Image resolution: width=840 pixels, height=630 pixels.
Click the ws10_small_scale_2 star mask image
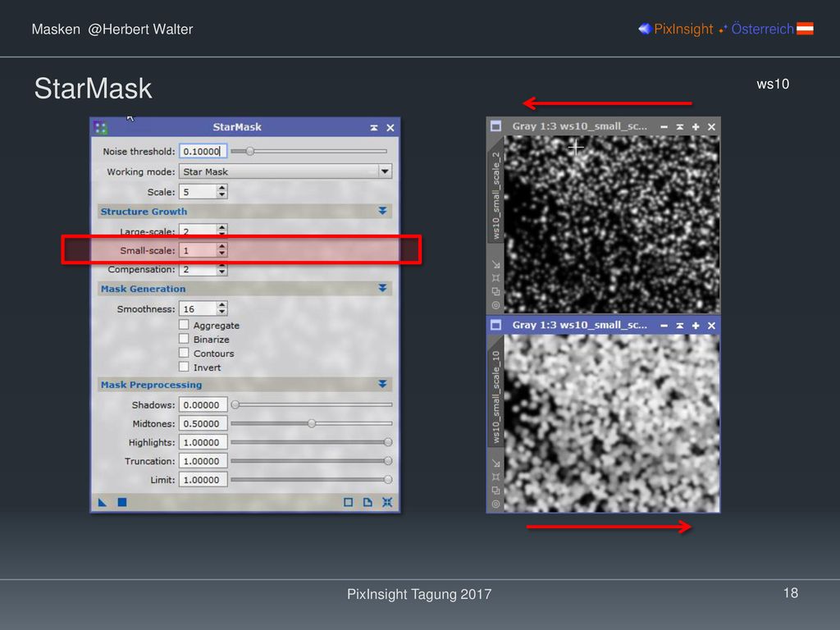612,224
